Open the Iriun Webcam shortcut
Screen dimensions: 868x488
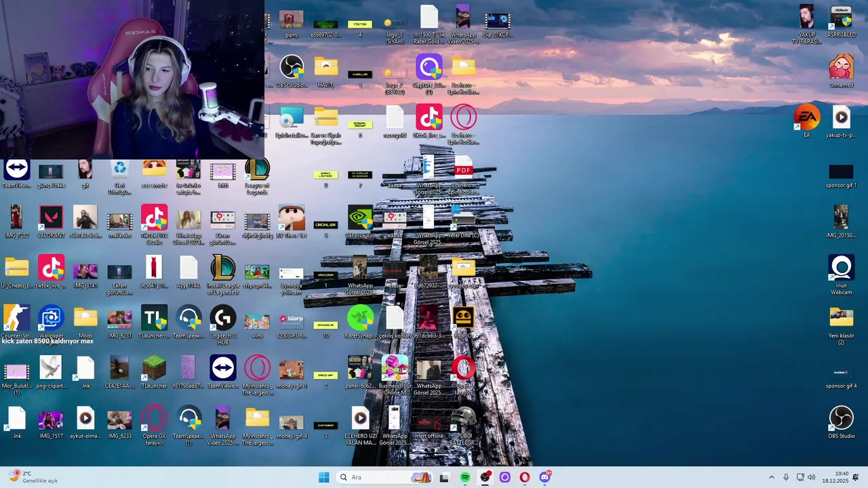(842, 275)
